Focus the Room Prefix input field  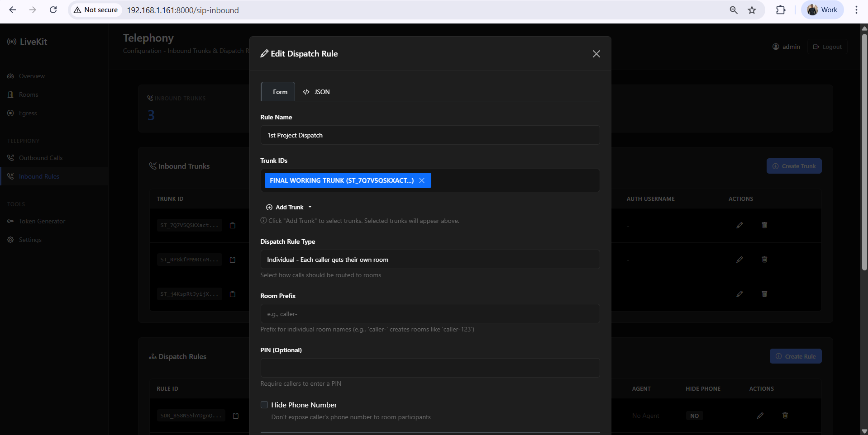click(430, 314)
